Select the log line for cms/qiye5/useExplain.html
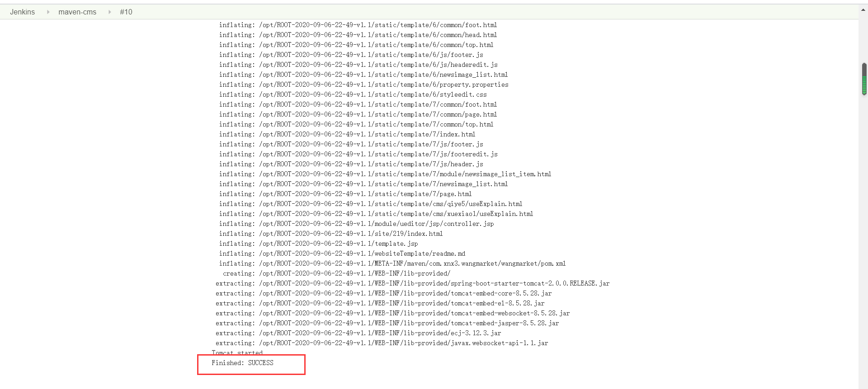868x389 pixels. pos(371,204)
